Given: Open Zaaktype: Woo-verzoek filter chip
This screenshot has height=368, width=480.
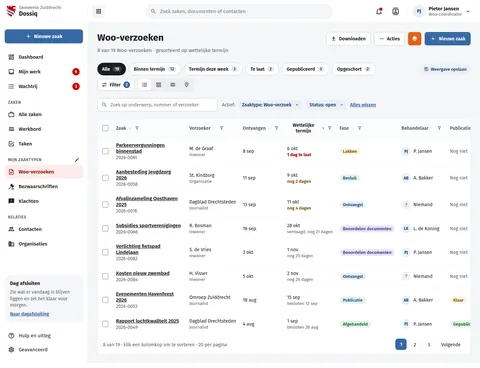Looking at the screenshot, I should pos(270,105).
